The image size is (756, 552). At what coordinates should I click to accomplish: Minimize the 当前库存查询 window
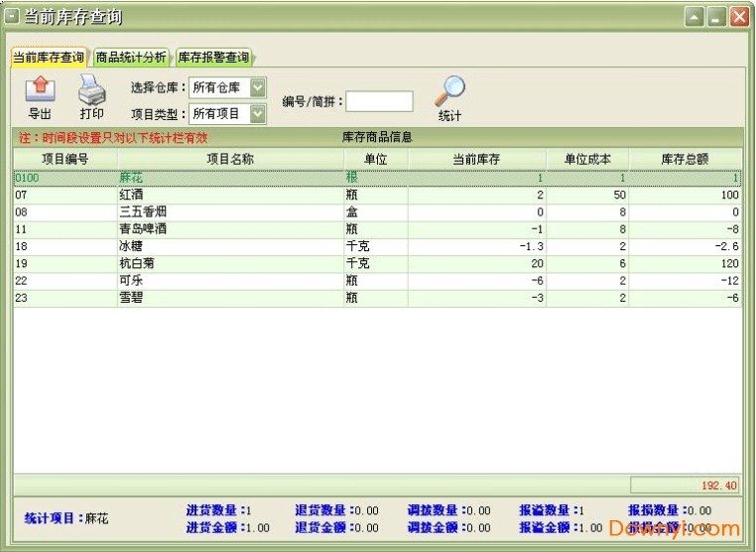[x=694, y=17]
